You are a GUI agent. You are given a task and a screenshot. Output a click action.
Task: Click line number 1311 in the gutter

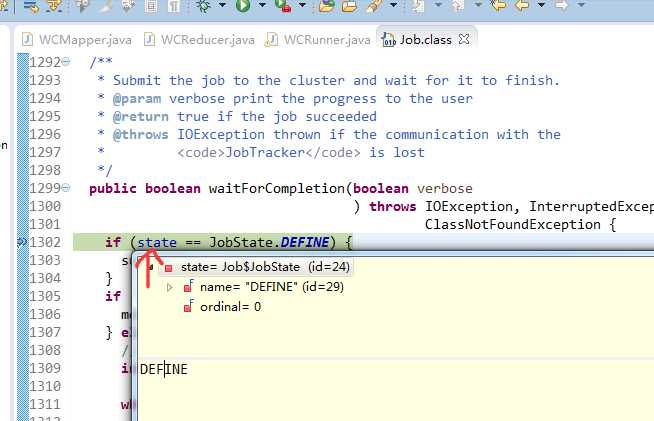coord(45,404)
